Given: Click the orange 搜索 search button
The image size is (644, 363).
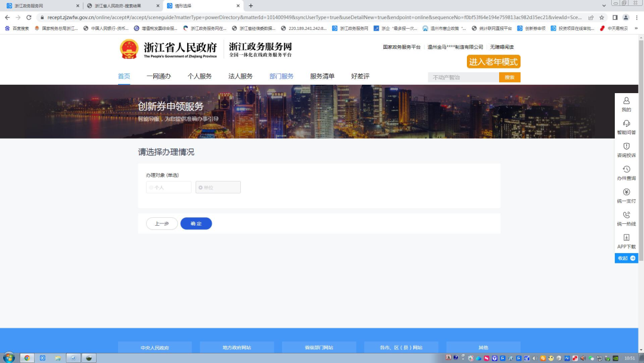Looking at the screenshot, I should [x=510, y=77].
